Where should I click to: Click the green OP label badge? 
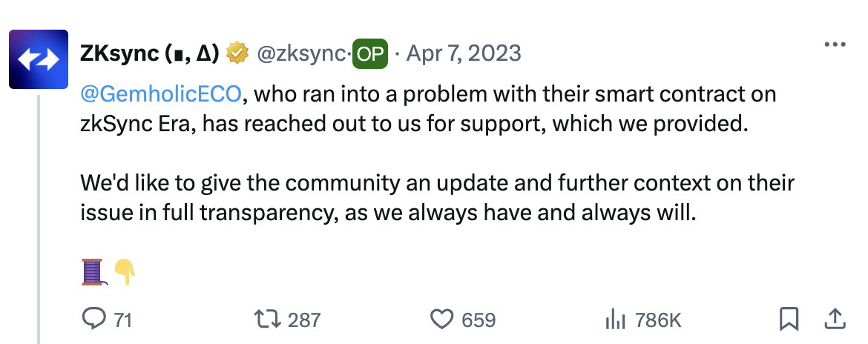point(371,54)
